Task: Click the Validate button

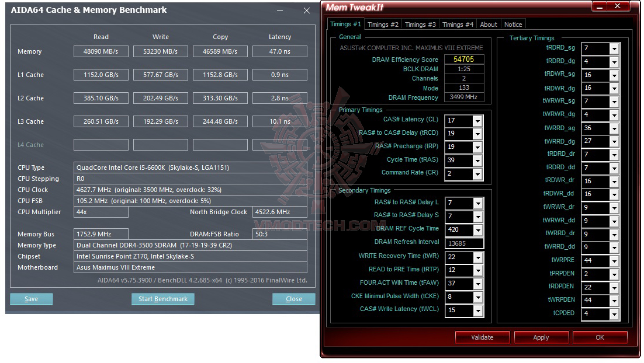Action: coord(482,337)
